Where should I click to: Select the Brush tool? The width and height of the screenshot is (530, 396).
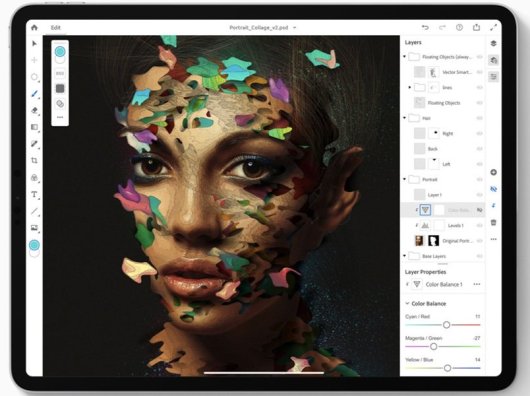click(34, 94)
